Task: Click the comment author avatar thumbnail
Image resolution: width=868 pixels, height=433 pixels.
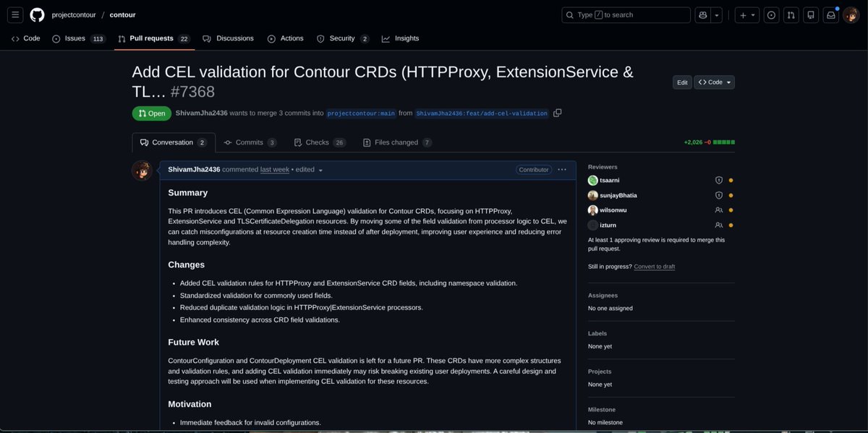Action: click(142, 171)
